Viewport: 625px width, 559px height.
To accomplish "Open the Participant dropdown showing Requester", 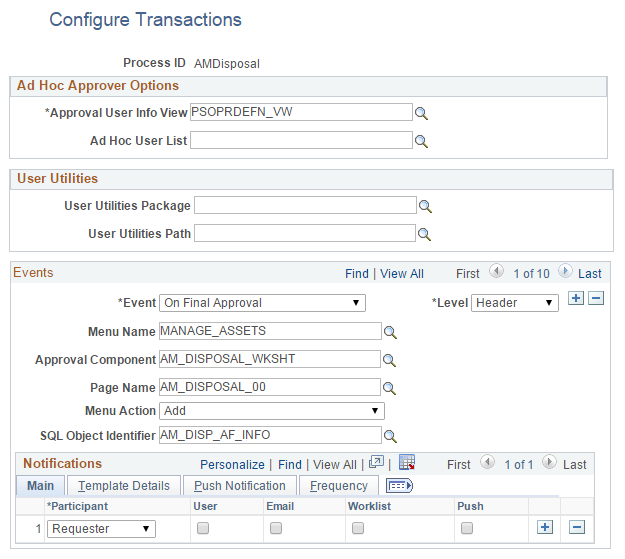I will point(101,529).
